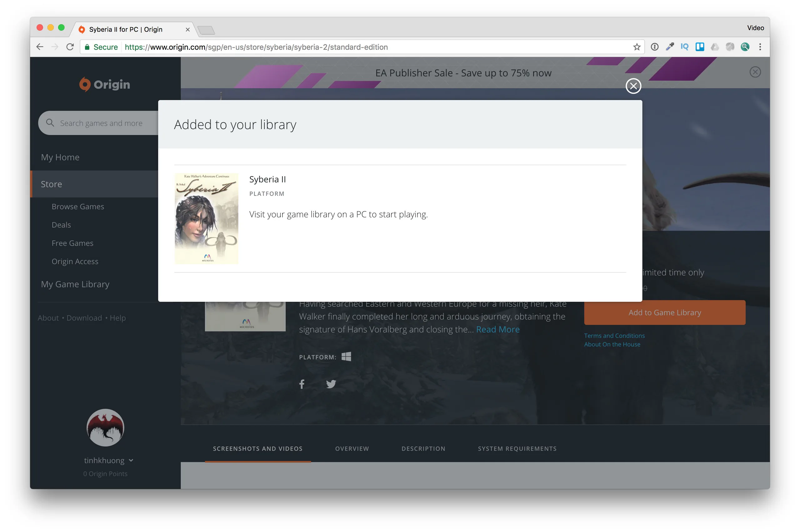Viewport: 800px width, 532px height.
Task: Click Read More link
Action: tap(497, 330)
